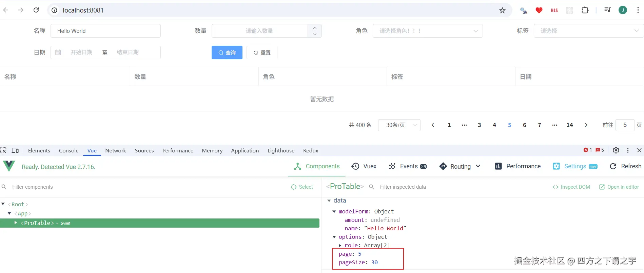The width and height of the screenshot is (644, 273).
Task: Collapse the App component tree node
Action: (9, 213)
